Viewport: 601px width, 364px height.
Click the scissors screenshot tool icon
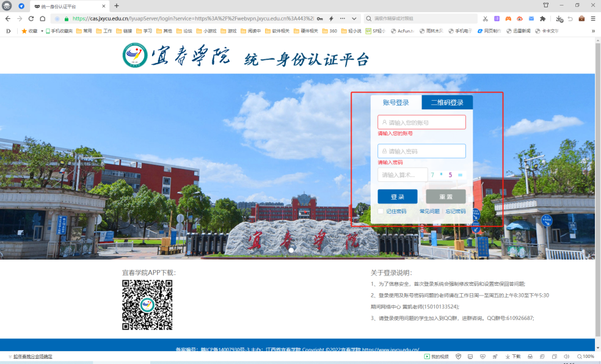pyautogui.click(x=486, y=19)
